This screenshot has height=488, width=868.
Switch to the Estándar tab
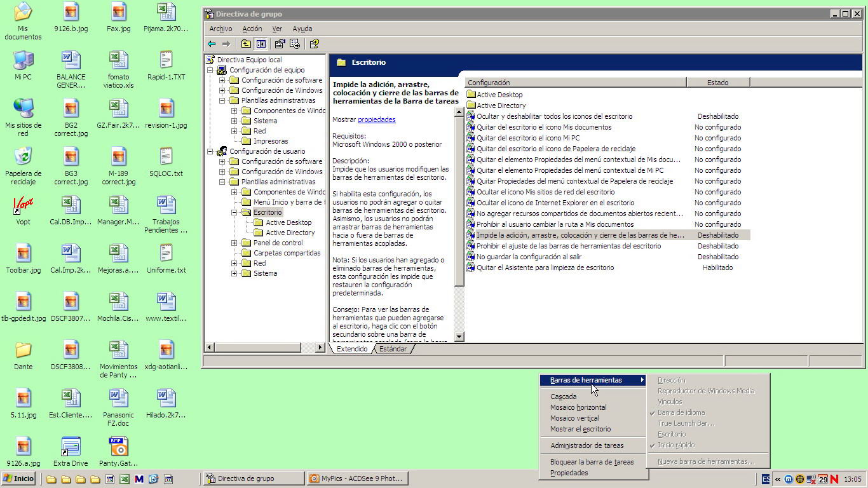(393, 349)
